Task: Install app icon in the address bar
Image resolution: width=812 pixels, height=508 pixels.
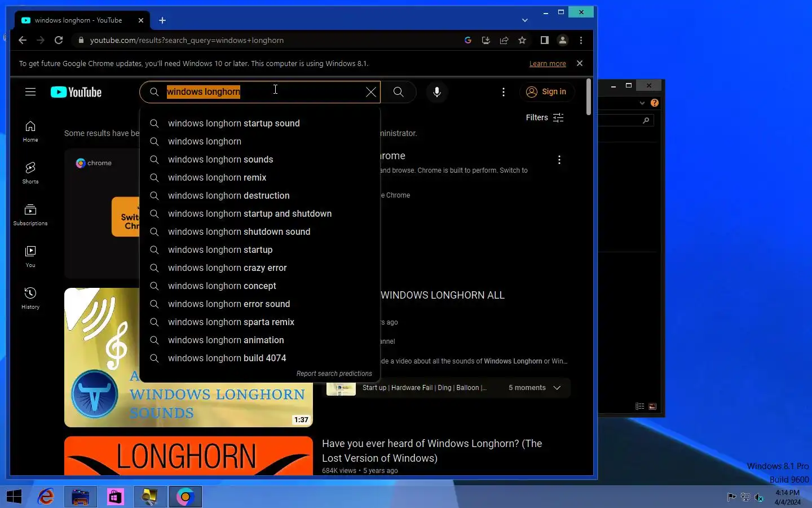Action: (486, 40)
